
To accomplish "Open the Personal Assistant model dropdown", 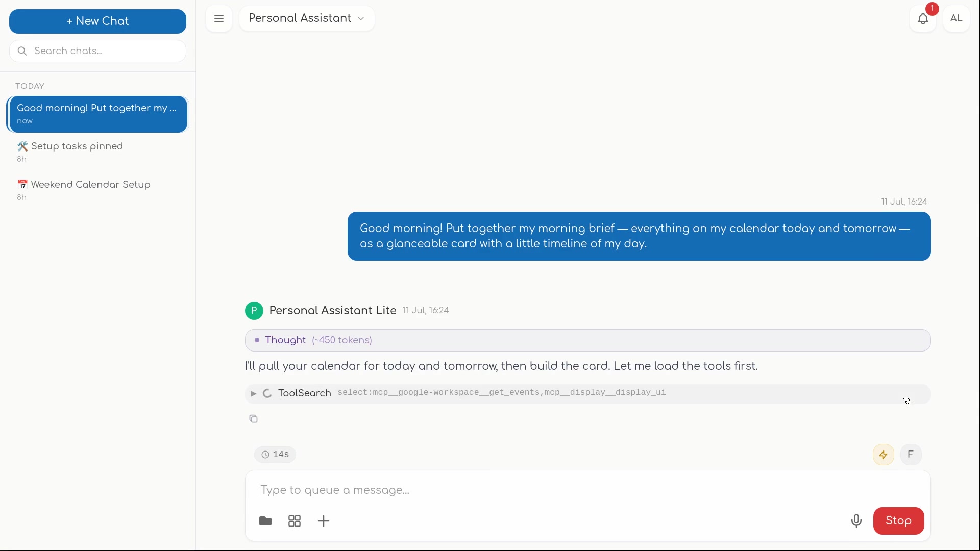I will coord(307,19).
